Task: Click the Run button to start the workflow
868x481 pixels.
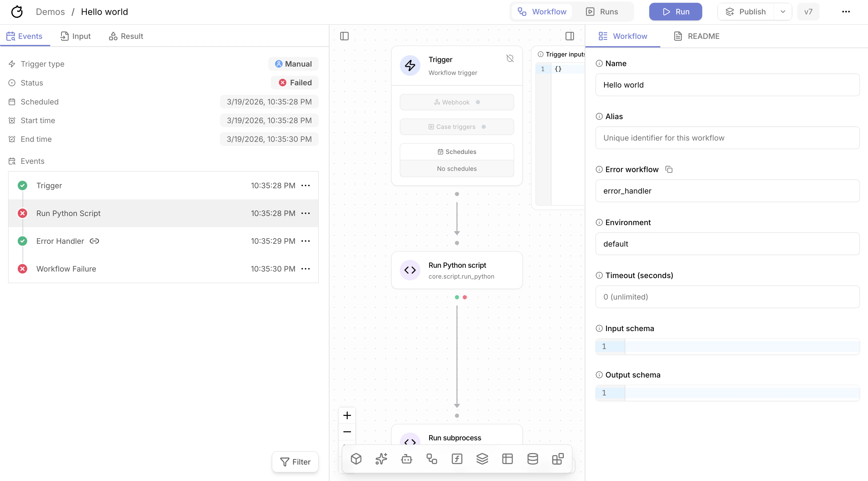Action: (675, 11)
